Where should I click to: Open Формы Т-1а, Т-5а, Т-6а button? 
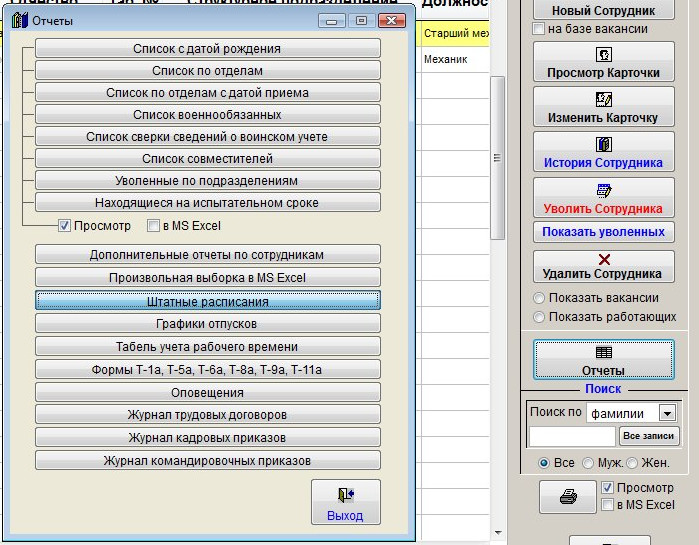[208, 369]
